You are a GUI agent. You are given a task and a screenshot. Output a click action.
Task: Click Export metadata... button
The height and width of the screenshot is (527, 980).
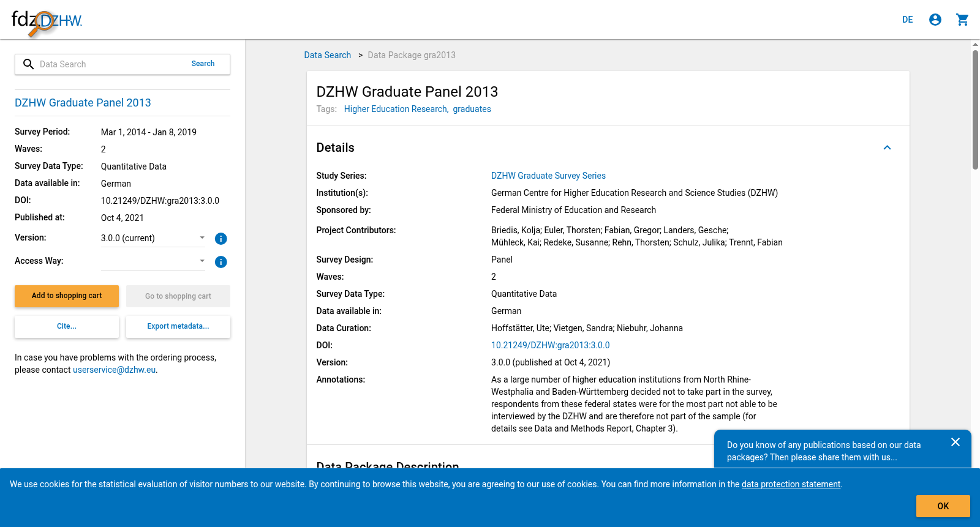(x=178, y=326)
